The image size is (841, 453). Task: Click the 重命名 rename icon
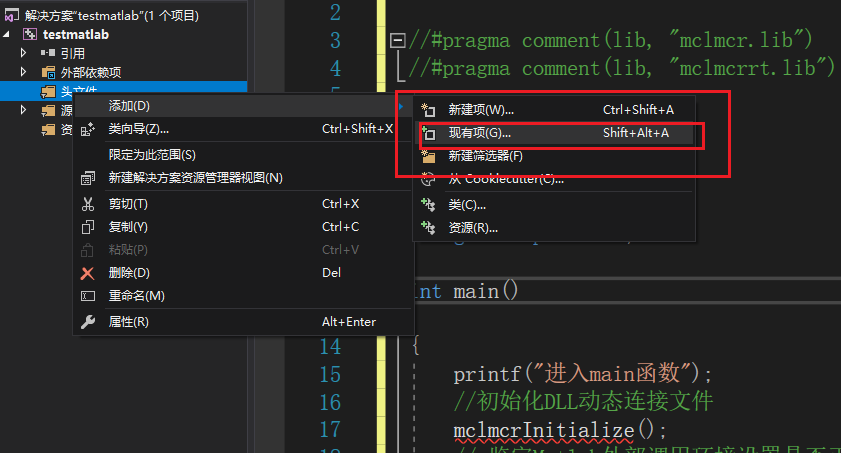[87, 296]
